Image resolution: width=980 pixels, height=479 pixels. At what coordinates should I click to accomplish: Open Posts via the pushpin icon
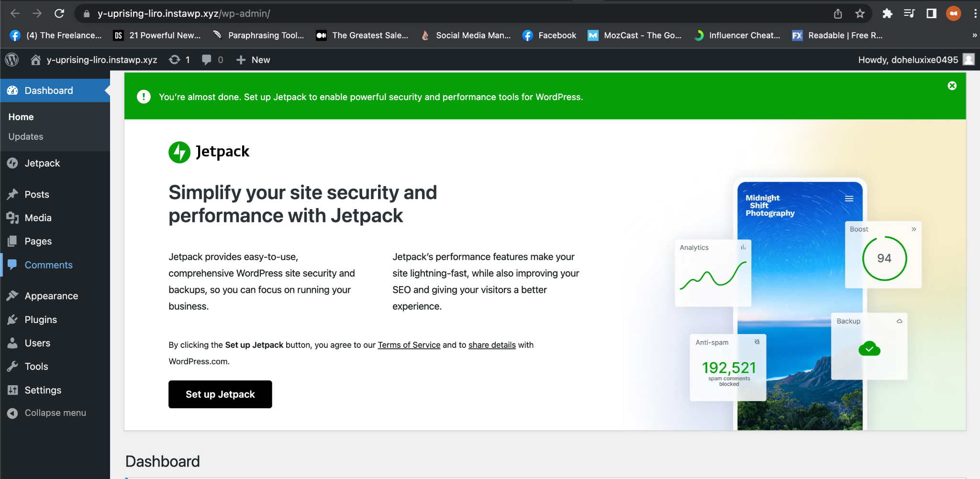pyautogui.click(x=13, y=194)
